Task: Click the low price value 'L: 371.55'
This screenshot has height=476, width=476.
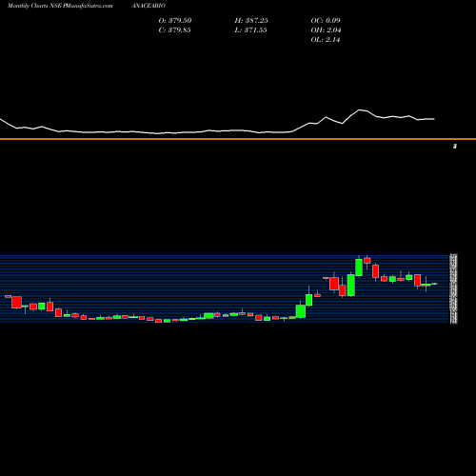Action: click(250, 30)
